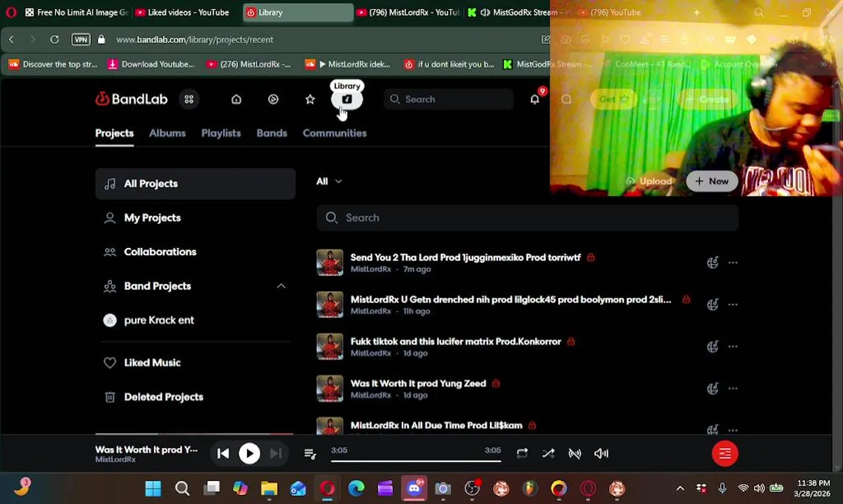The width and height of the screenshot is (843, 504).
Task: Open Windows taskbar search
Action: [182, 488]
